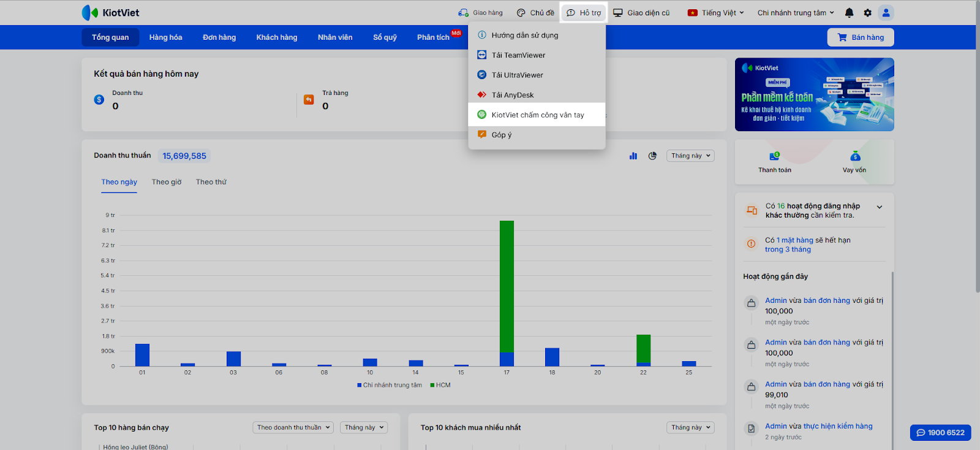Select the Theo giờ chart tab
Screen dimensions: 980x450
(167, 182)
